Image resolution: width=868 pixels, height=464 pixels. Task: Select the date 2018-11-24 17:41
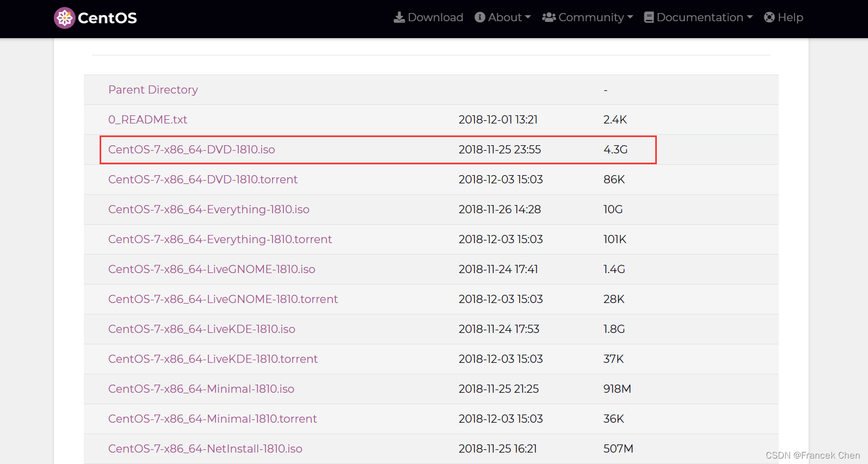click(498, 269)
